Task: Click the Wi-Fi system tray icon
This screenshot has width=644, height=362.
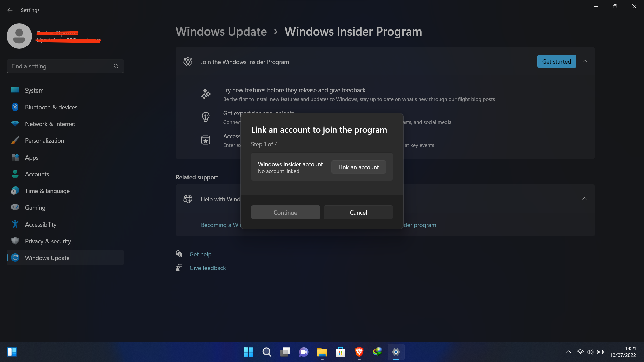Action: (x=580, y=352)
